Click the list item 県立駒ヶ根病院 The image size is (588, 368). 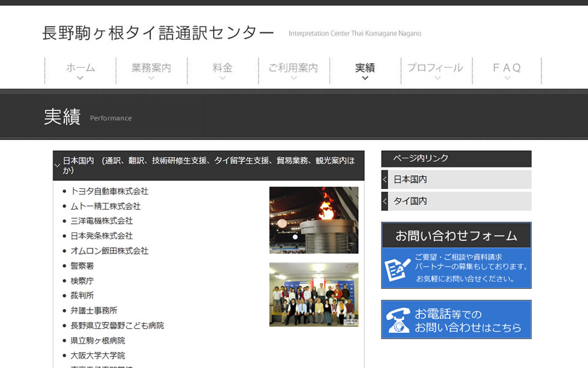point(98,340)
